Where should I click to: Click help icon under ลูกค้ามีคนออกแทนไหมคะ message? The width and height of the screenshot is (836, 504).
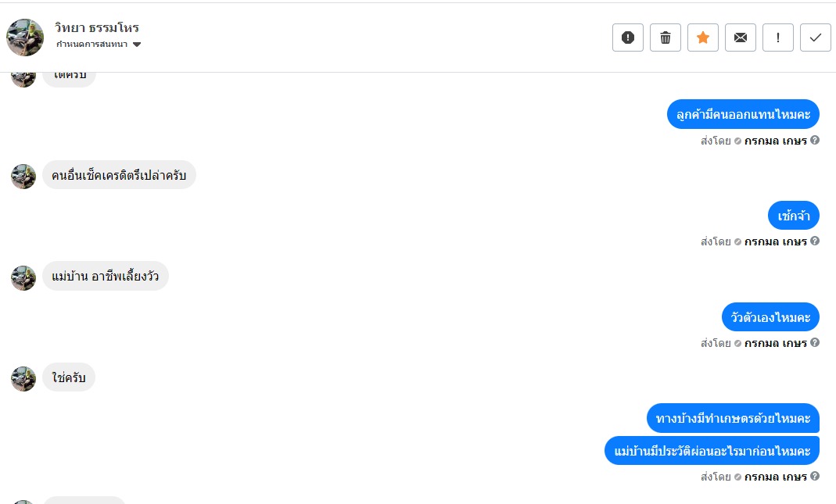pyautogui.click(x=815, y=141)
